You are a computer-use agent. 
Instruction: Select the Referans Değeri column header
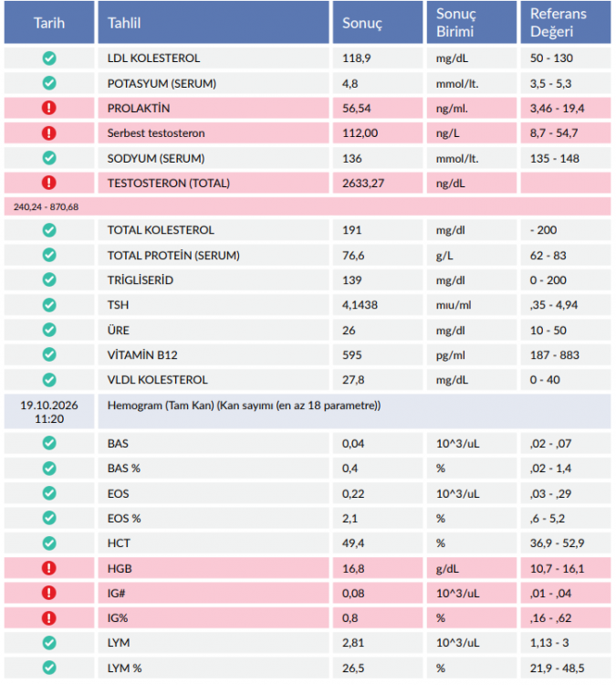[566, 22]
